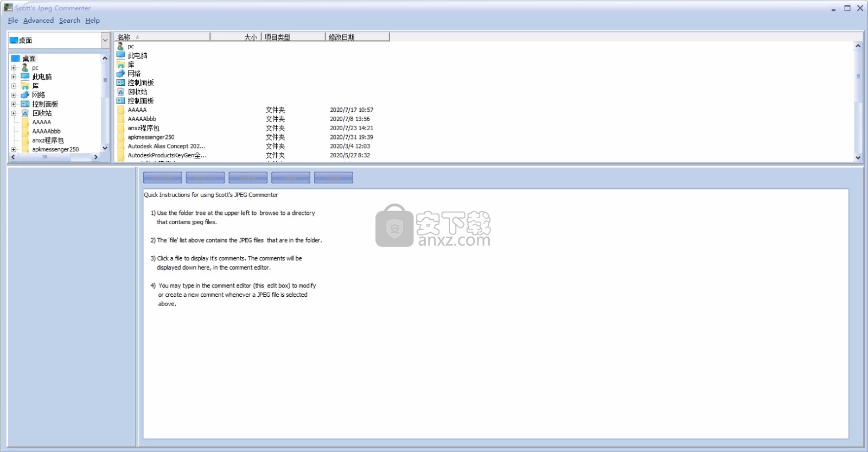The height and width of the screenshot is (452, 868).
Task: Click folder tree horizontal scrollbar right arrow
Action: (x=96, y=157)
